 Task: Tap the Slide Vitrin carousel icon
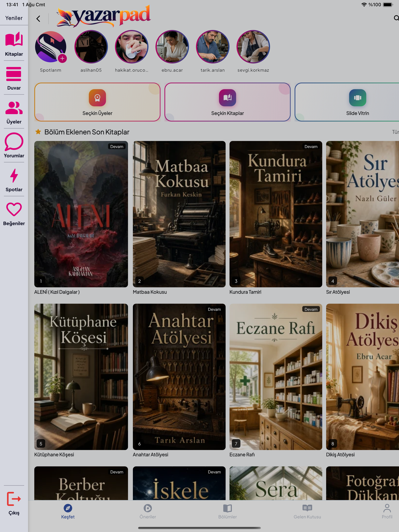(358, 98)
